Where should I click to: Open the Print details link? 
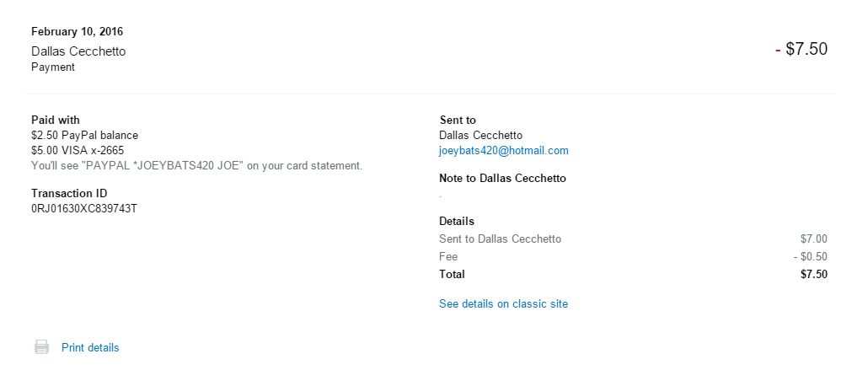tap(90, 347)
